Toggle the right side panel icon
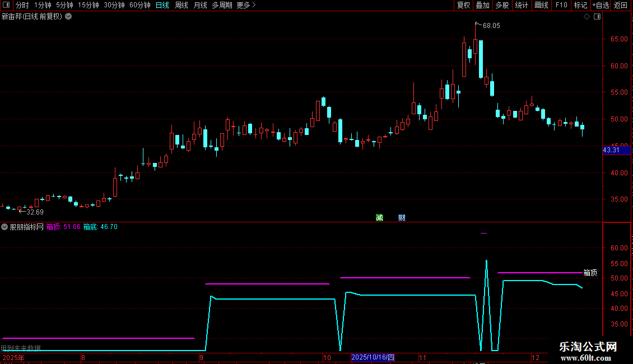This screenshot has width=633, height=364. (597, 17)
